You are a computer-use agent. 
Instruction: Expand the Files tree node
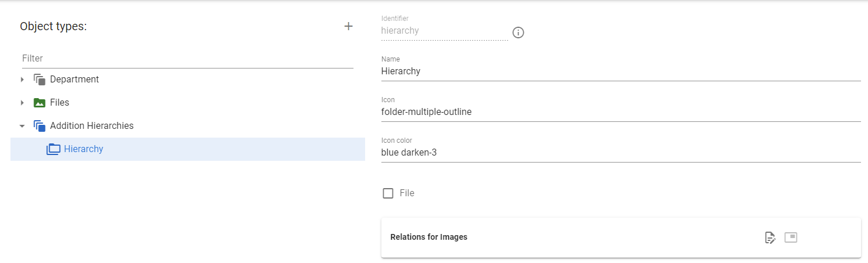point(22,103)
